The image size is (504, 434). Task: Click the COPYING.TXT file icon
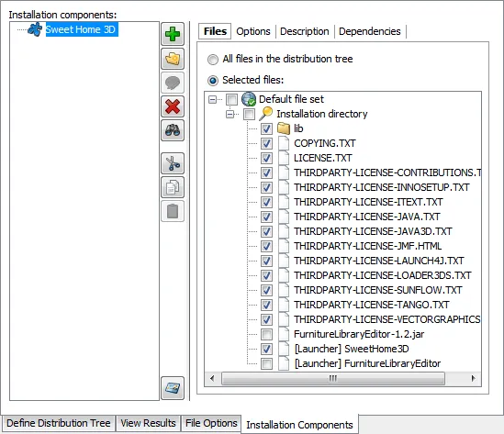[x=284, y=143]
